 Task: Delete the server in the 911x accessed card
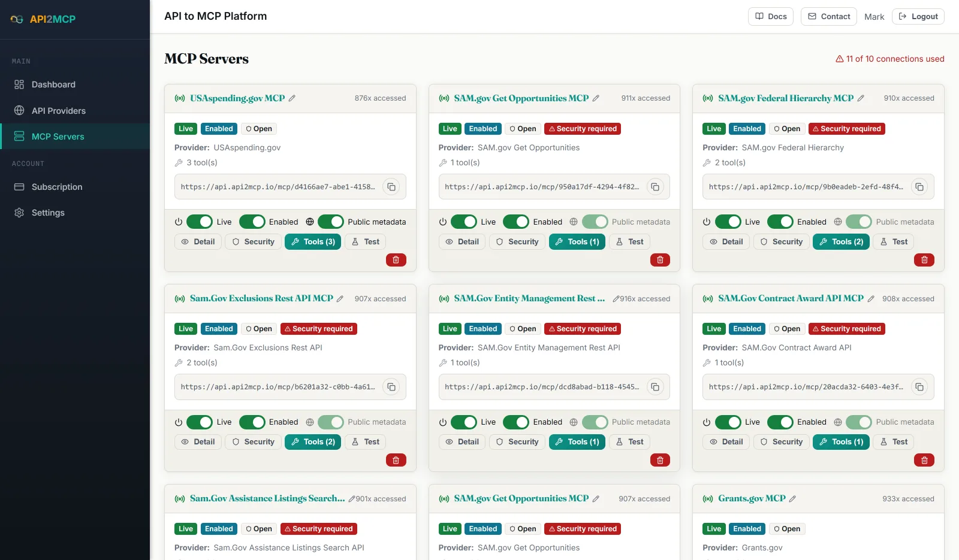660,260
